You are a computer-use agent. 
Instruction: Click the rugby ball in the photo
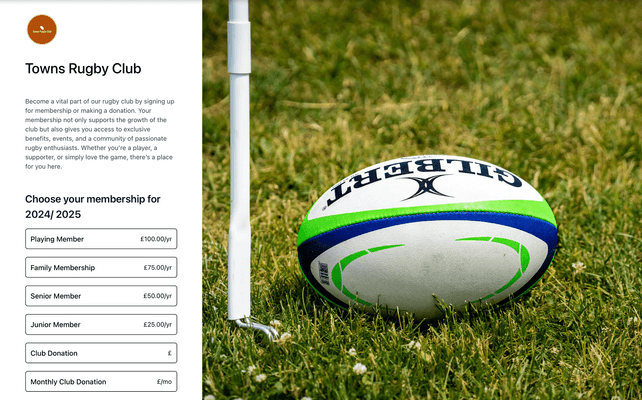427,237
